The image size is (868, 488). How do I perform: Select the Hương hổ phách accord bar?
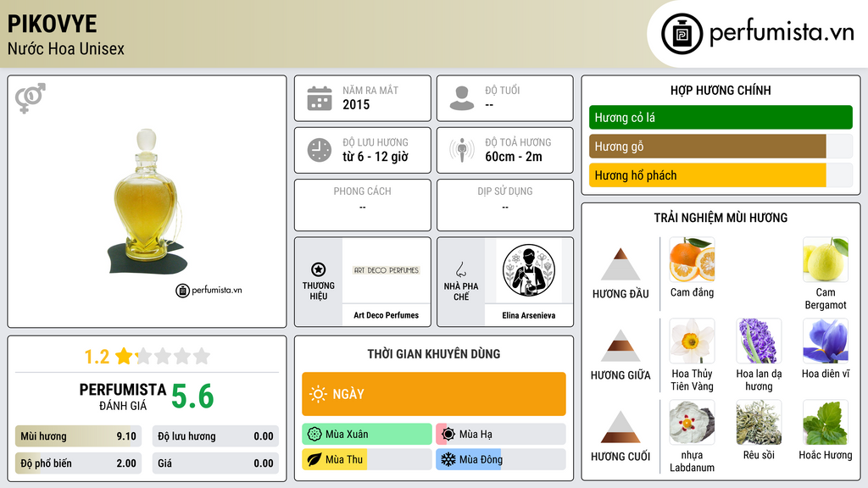721,175
